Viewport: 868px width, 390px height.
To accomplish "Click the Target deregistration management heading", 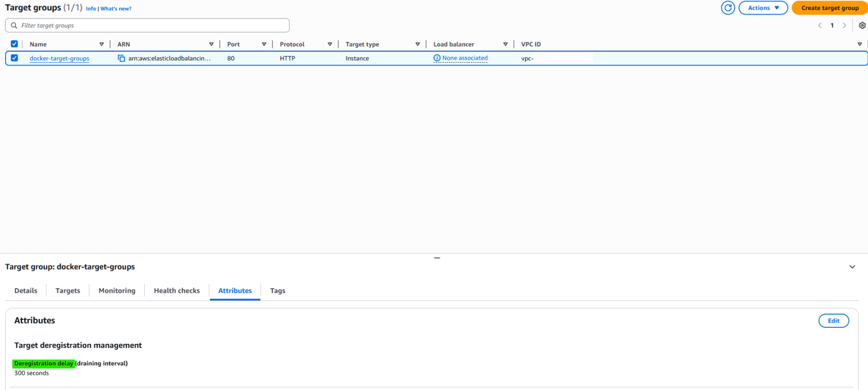I will pos(78,345).
